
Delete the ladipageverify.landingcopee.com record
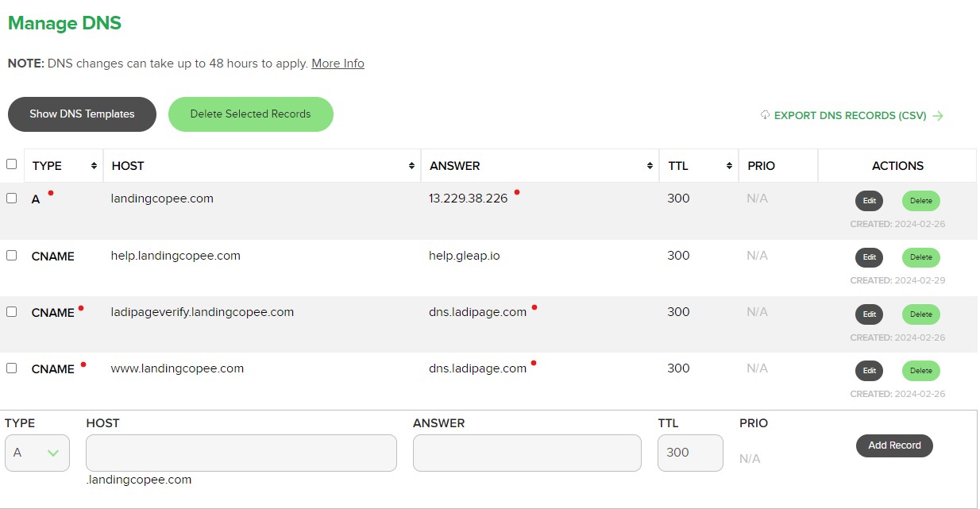point(920,314)
